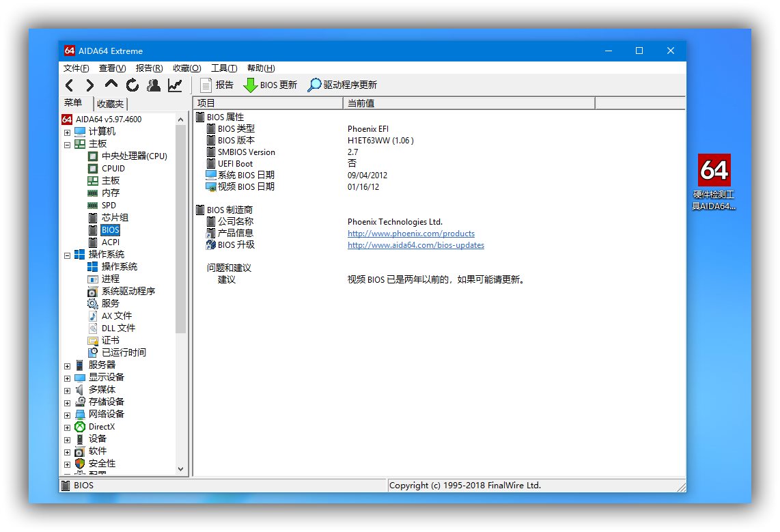Click the 当前值 column header

469,103
